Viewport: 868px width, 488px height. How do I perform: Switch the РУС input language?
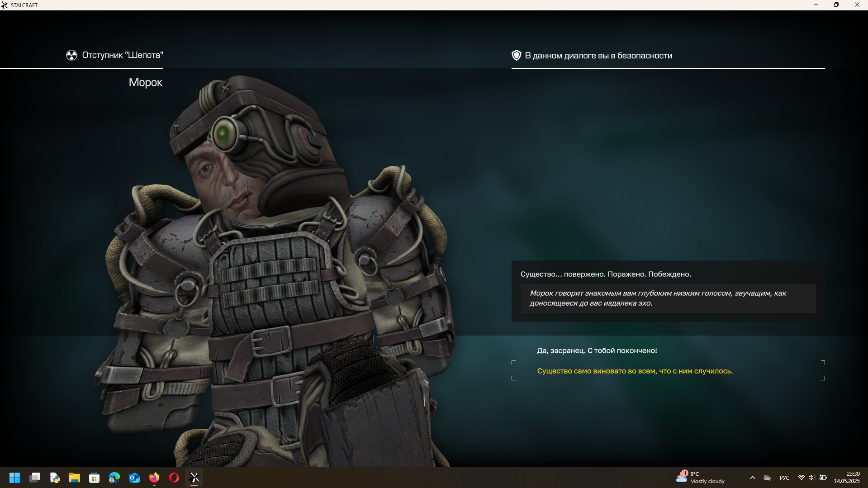pyautogui.click(x=785, y=478)
